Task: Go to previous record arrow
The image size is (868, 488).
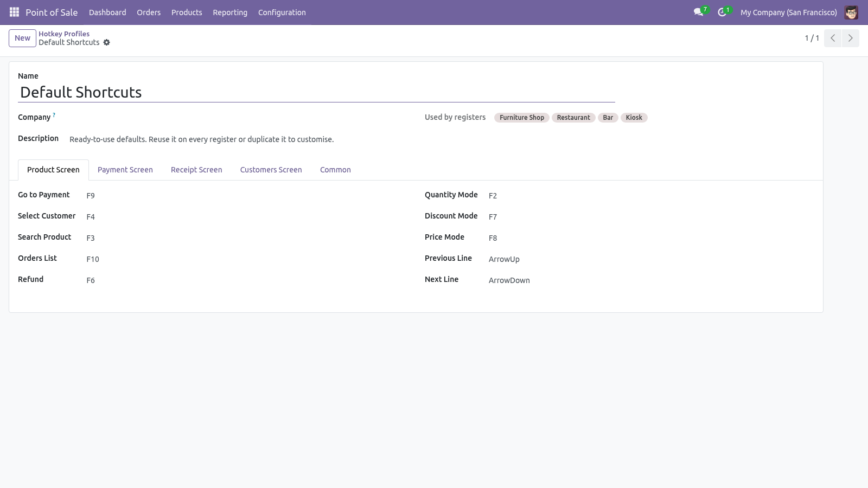Action: [833, 38]
